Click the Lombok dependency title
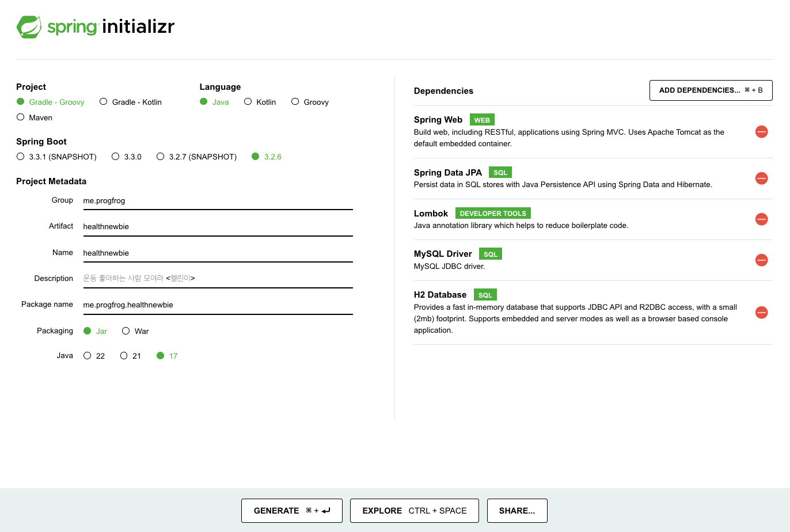Image resolution: width=790 pixels, height=532 pixels. (431, 214)
